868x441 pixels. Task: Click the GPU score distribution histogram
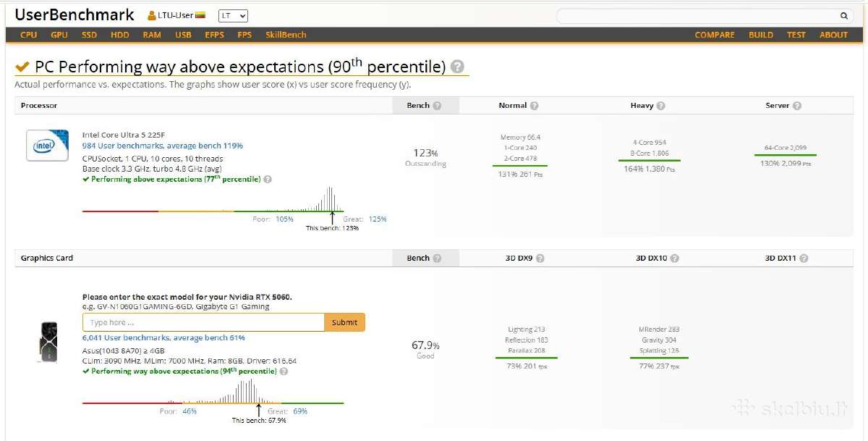[213, 391]
